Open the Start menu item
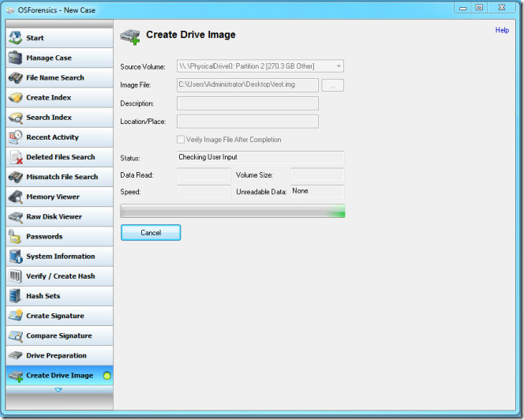 tap(35, 38)
